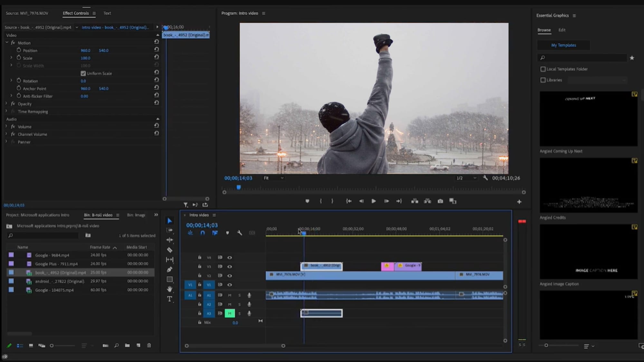
Task: Open Program monitor settings wrench
Action: (x=485, y=178)
